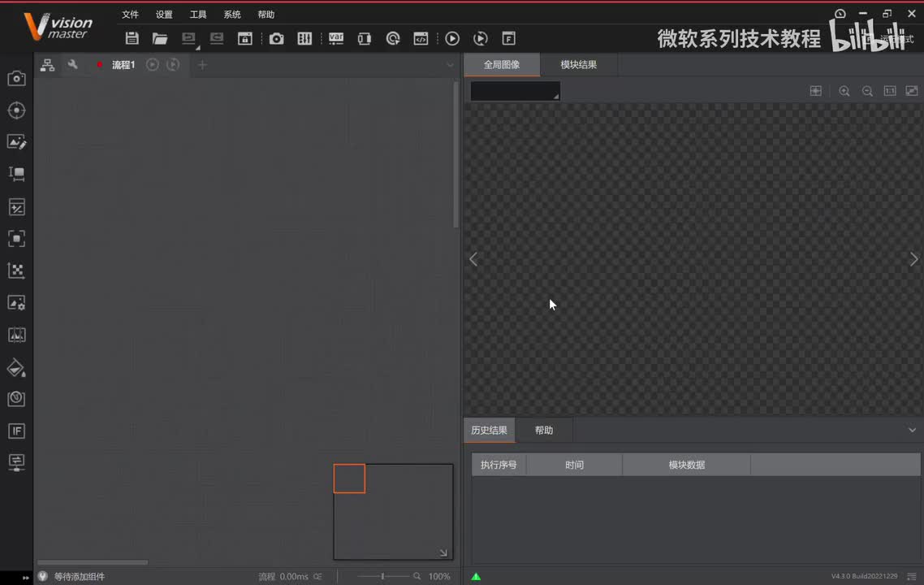Select the image comparison tool in sidebar

coord(16,335)
